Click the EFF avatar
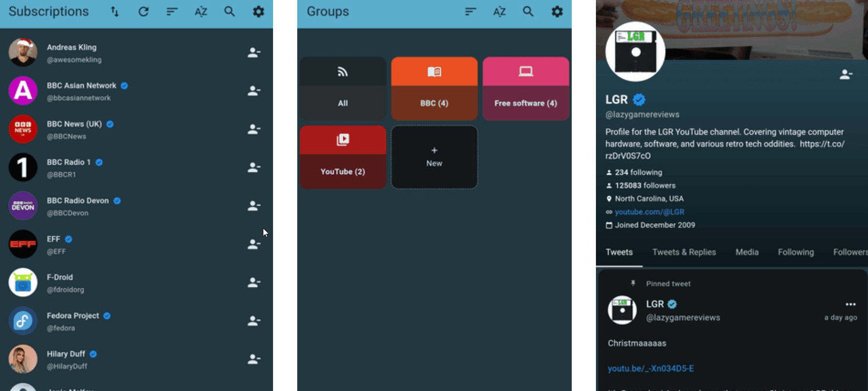 23,244
